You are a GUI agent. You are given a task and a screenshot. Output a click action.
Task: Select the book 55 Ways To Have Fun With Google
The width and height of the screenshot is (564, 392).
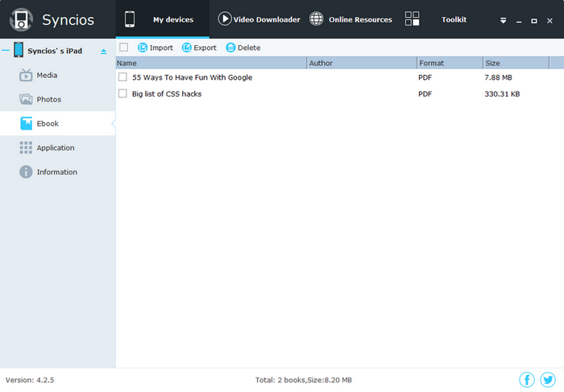pyautogui.click(x=192, y=77)
